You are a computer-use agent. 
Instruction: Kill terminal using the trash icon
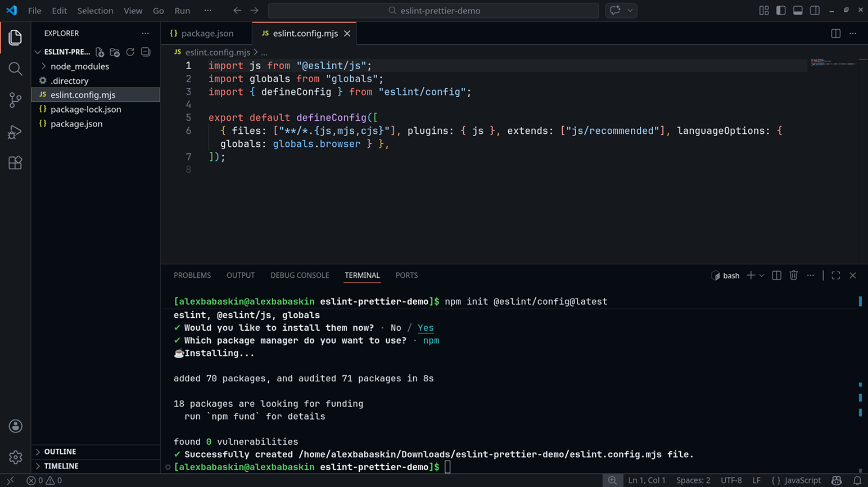pos(793,276)
